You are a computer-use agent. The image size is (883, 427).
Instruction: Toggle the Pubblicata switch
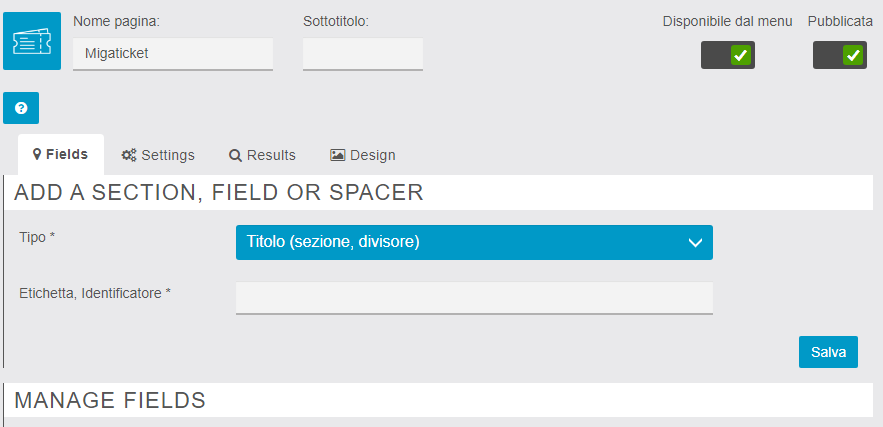(840, 55)
